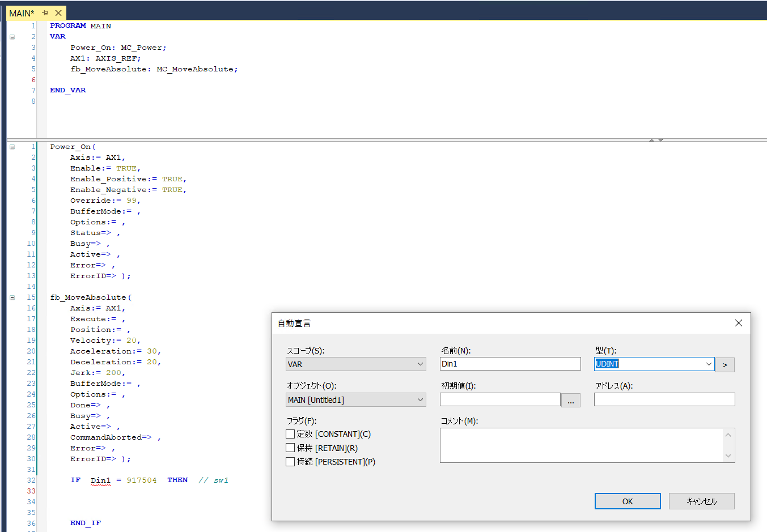Screen dimensions: 767x532
Task: Click the THEN keyword
Action: (x=177, y=480)
